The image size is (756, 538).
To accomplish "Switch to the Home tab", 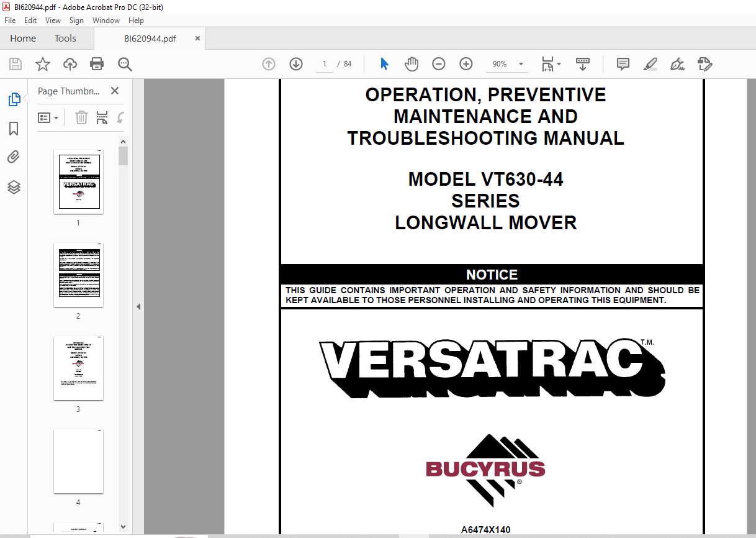I will (23, 39).
